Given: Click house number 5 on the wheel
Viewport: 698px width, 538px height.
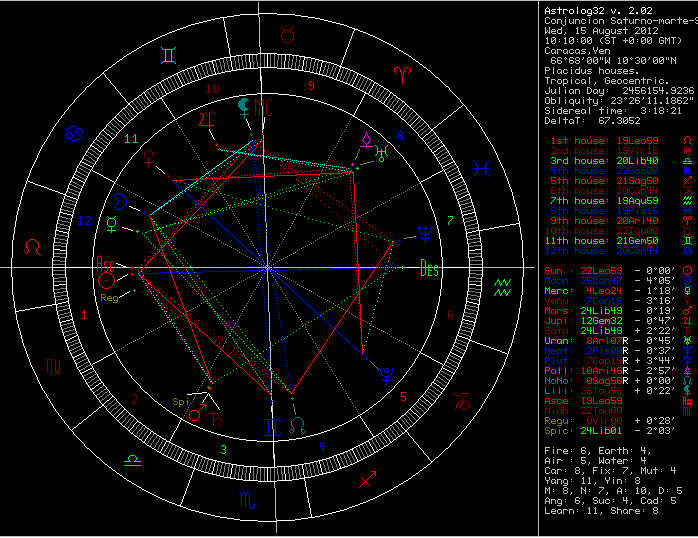Looking at the screenshot, I should [403, 397].
